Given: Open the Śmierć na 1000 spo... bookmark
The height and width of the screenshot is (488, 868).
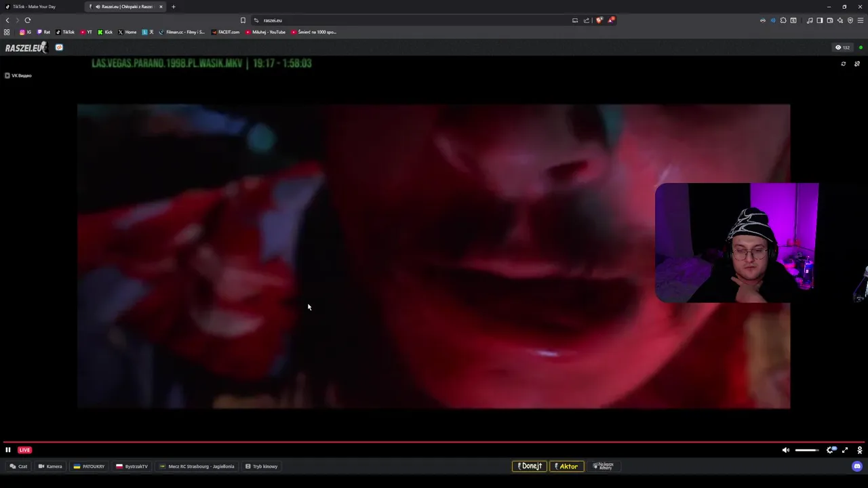Looking at the screenshot, I should pyautogui.click(x=314, y=32).
